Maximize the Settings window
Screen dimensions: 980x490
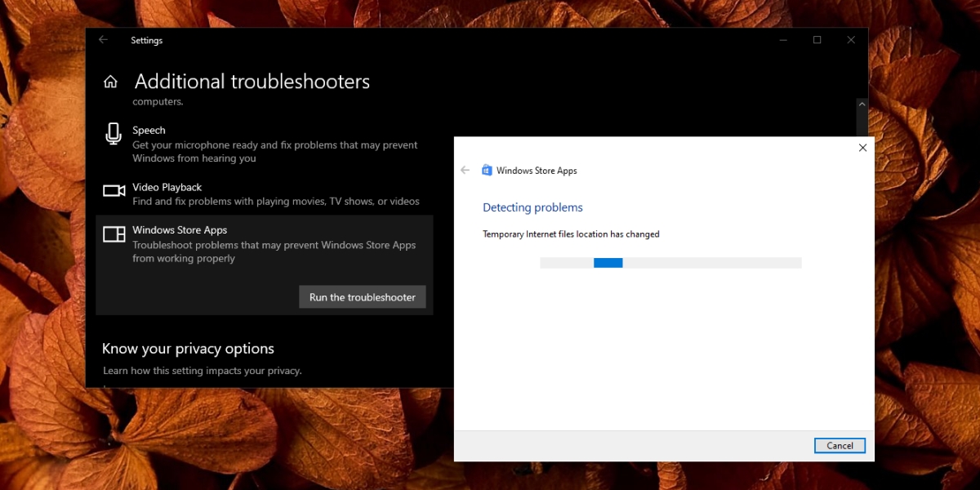[817, 40]
